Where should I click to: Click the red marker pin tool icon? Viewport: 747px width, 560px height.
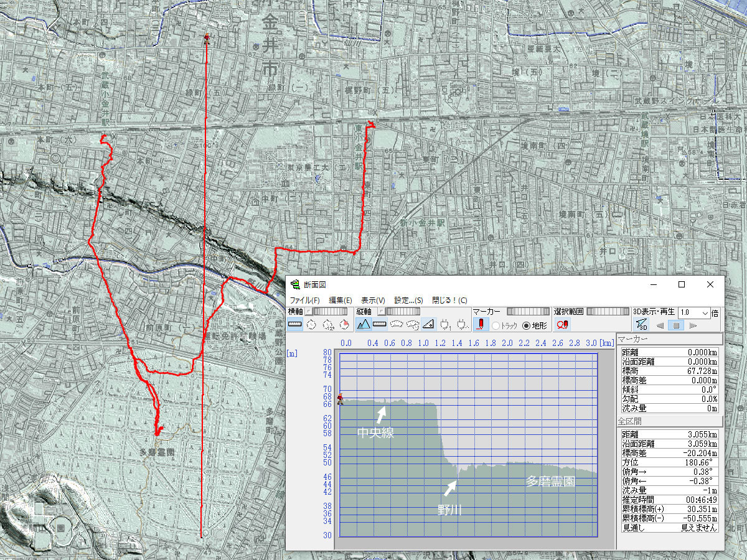481,324
